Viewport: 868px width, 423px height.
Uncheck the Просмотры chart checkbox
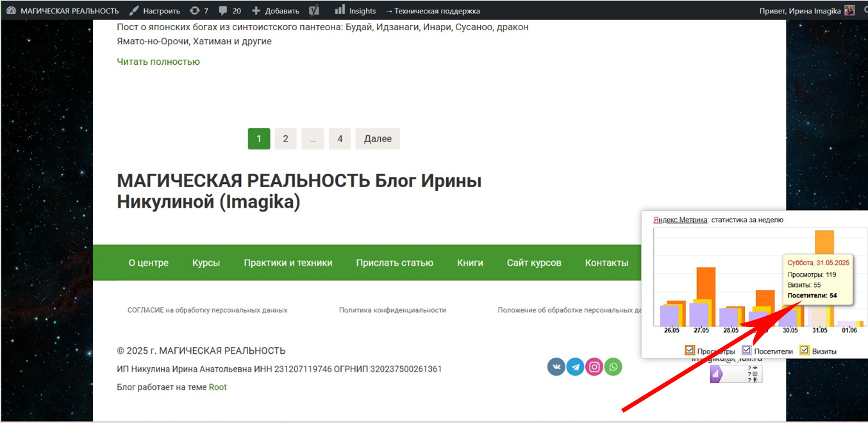coord(690,351)
